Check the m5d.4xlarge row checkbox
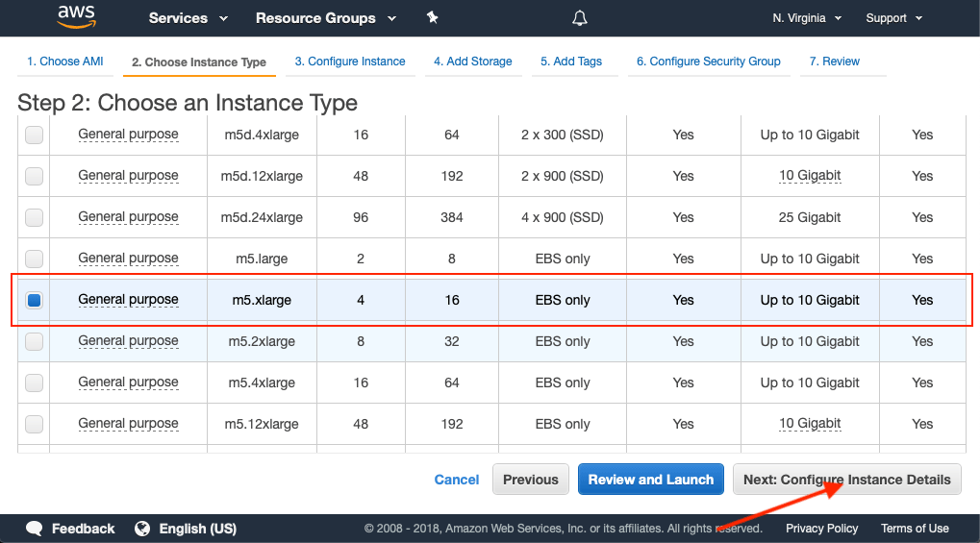 pos(35,135)
